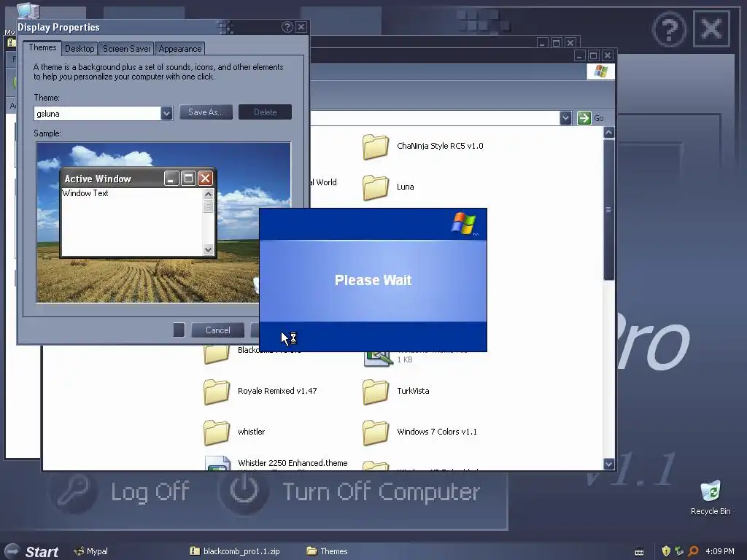Image resolution: width=747 pixels, height=560 pixels.
Task: Click the Safely Remove Hardware tray icon
Action: 679,551
